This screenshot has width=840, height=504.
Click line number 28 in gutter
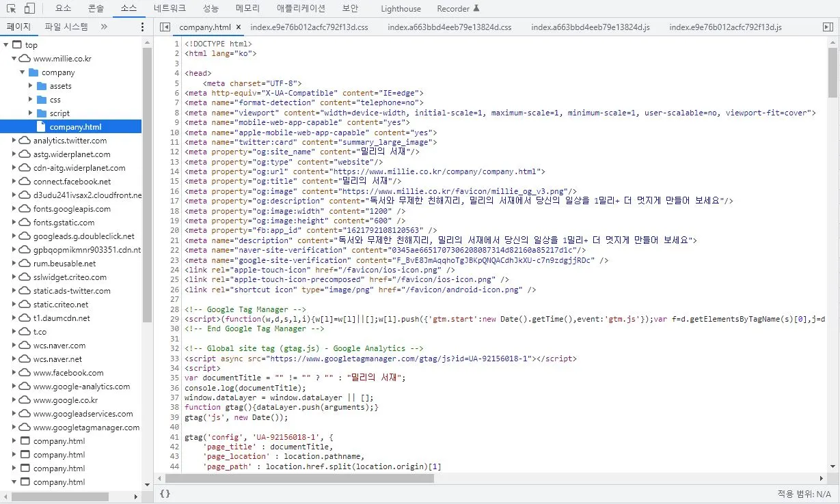176,309
